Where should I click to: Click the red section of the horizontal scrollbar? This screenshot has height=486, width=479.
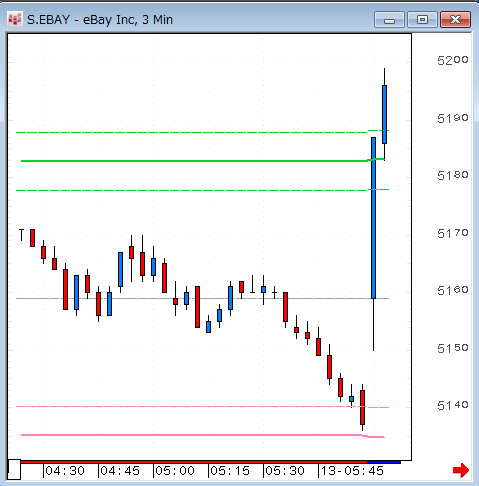[194, 462]
